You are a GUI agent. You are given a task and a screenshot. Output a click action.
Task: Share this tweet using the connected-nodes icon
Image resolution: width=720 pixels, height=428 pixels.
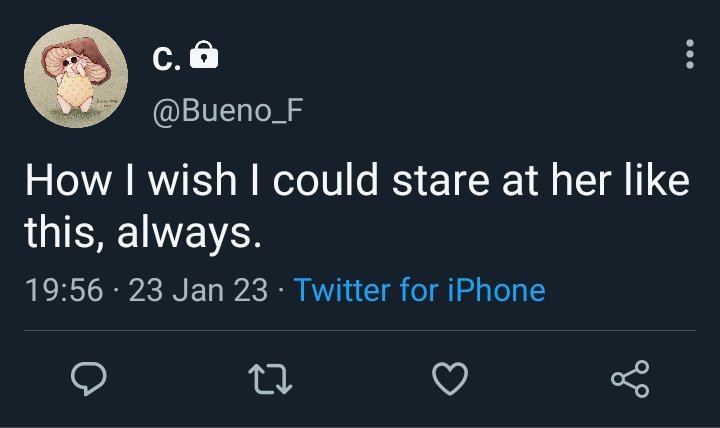click(630, 379)
